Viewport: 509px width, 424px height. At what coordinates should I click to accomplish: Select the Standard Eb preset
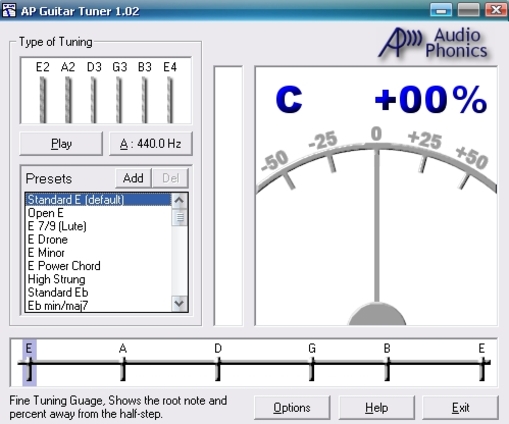[x=99, y=292]
